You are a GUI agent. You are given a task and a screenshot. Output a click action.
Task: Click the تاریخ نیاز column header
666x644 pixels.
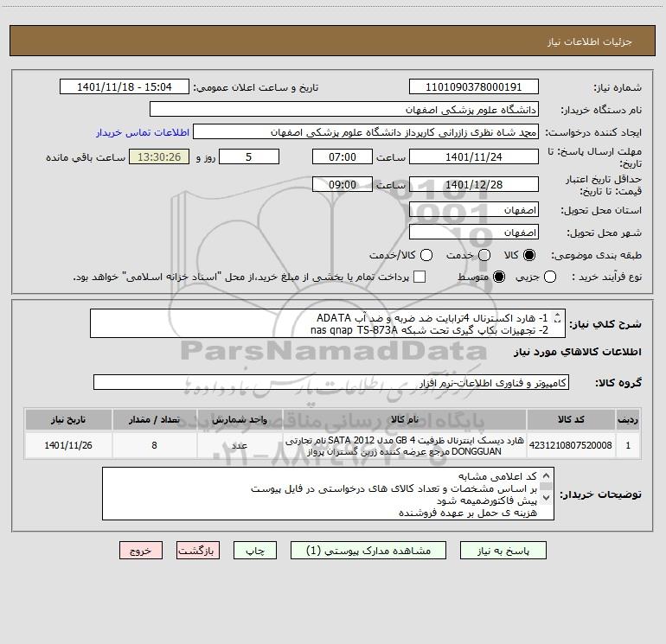pyautogui.click(x=68, y=419)
